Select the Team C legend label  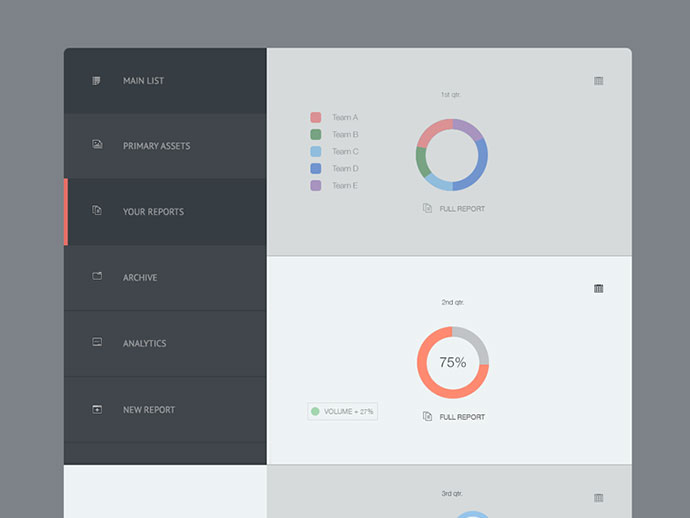345,151
